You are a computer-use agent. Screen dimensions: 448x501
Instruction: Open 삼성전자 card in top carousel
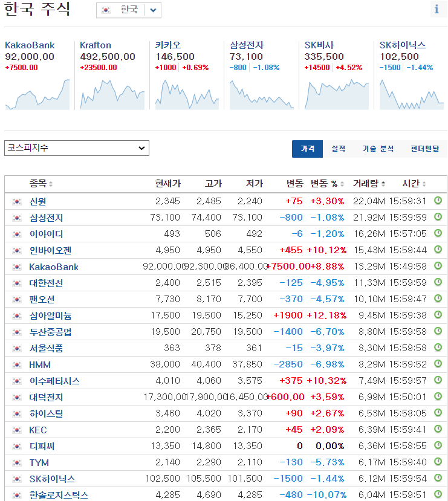[247, 45]
